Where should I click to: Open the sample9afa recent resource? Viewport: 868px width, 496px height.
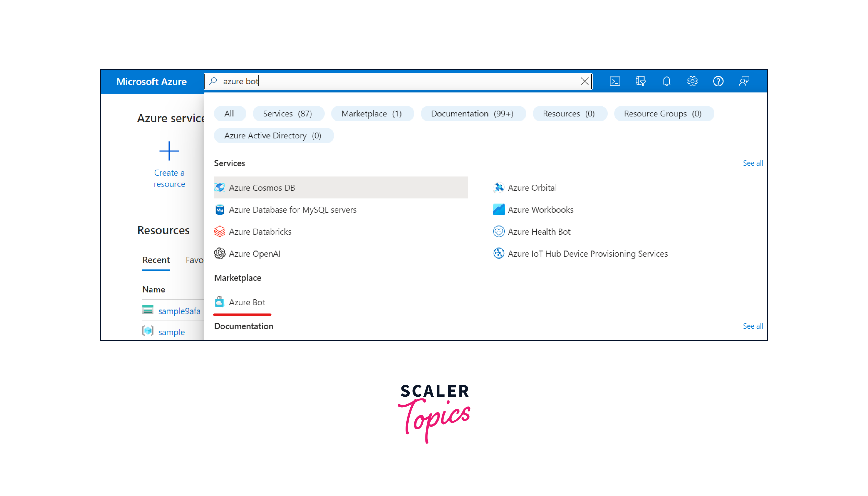coord(179,311)
